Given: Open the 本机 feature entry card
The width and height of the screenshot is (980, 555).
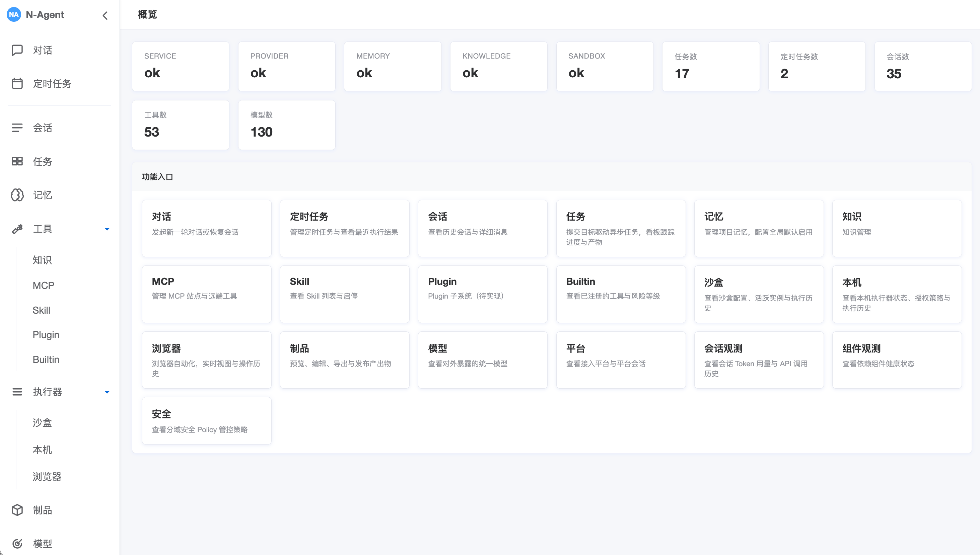Looking at the screenshot, I should pyautogui.click(x=897, y=294).
